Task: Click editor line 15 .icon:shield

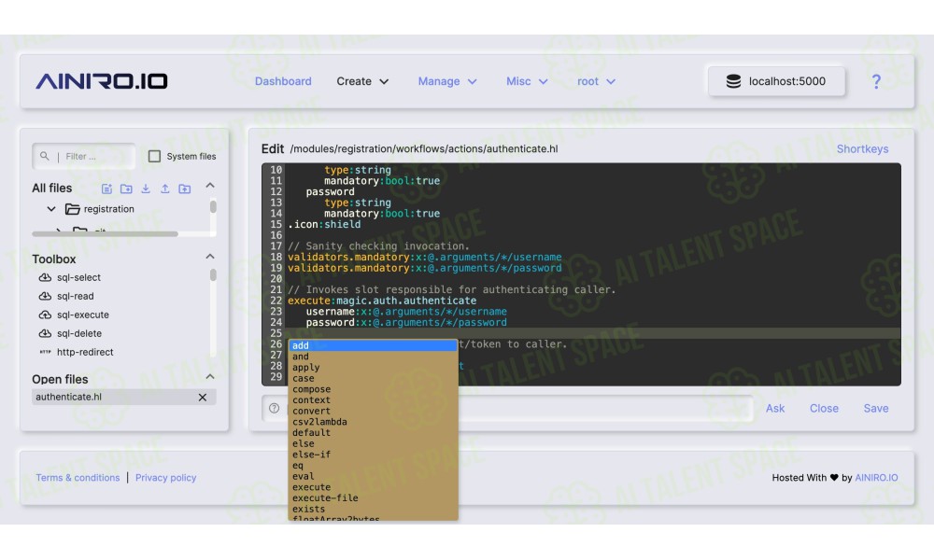Action: point(324,224)
